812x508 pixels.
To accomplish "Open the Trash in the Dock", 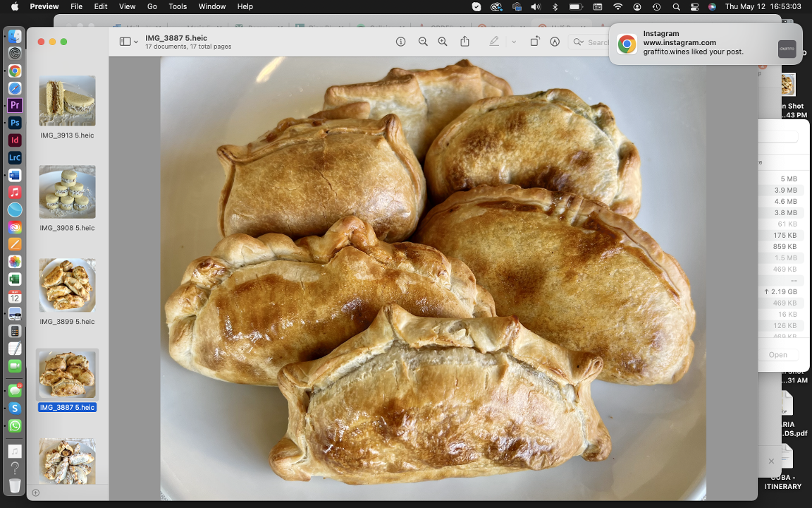I will click(x=15, y=485).
